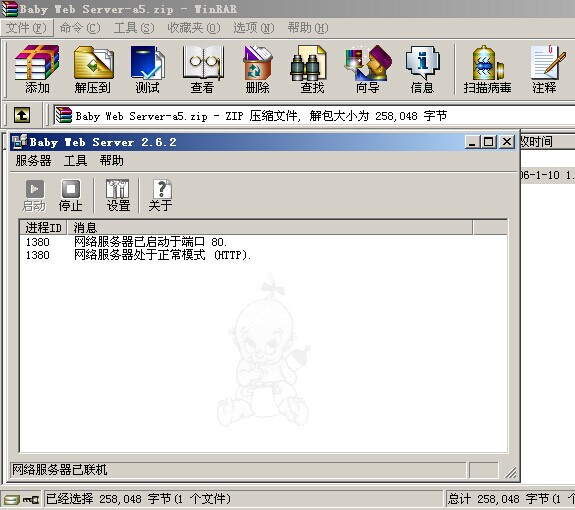Click the 扫描病毒 (Virus Scan) icon
The width and height of the screenshot is (575, 510).
[x=487, y=69]
